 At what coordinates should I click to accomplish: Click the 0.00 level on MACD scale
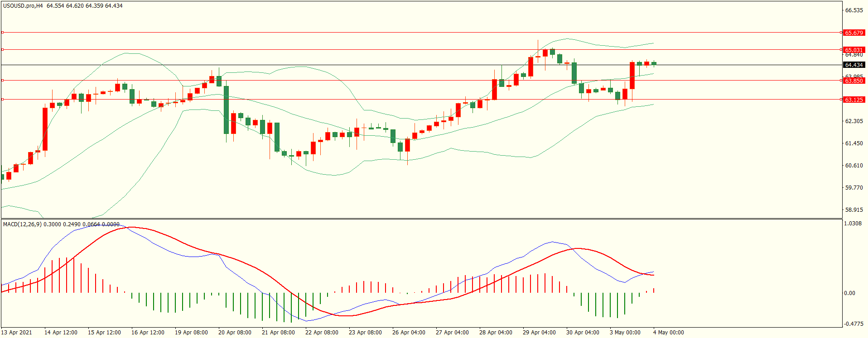click(849, 293)
